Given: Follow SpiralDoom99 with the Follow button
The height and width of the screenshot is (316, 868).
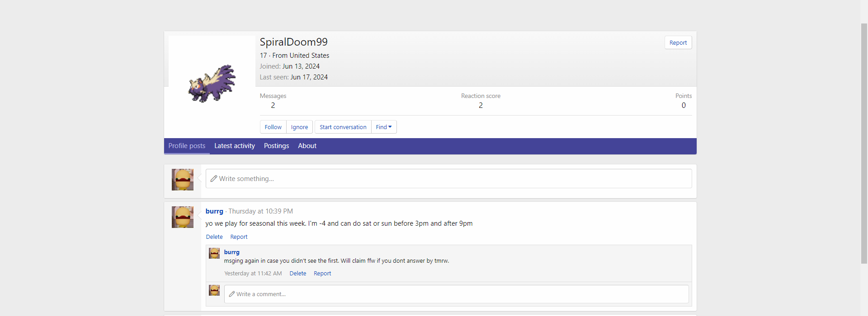Looking at the screenshot, I should 273,127.
